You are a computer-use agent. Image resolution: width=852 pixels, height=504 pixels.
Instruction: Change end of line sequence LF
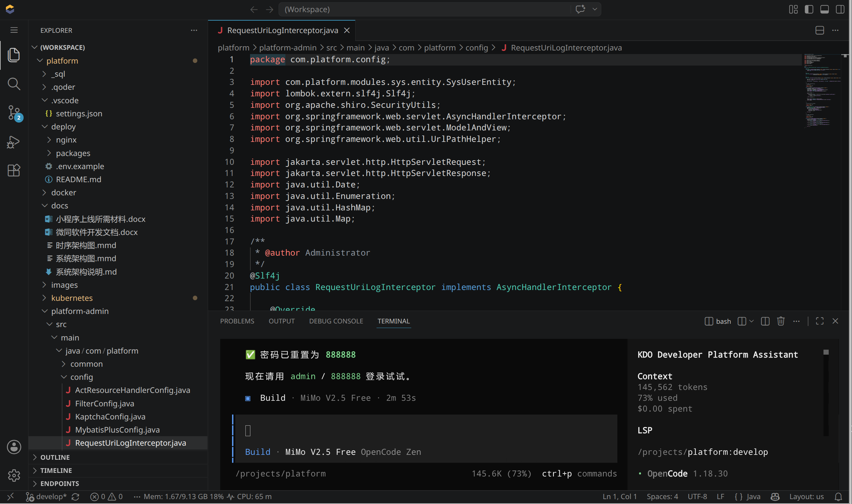click(x=721, y=496)
